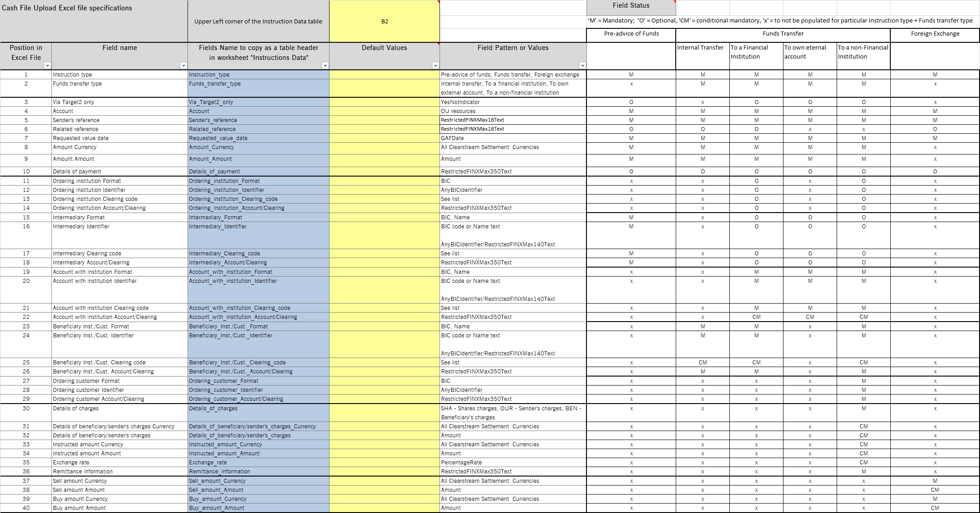This screenshot has width=980, height=513.
Task: Click the Ordering institution Clearing code field
Action: coord(119,199)
